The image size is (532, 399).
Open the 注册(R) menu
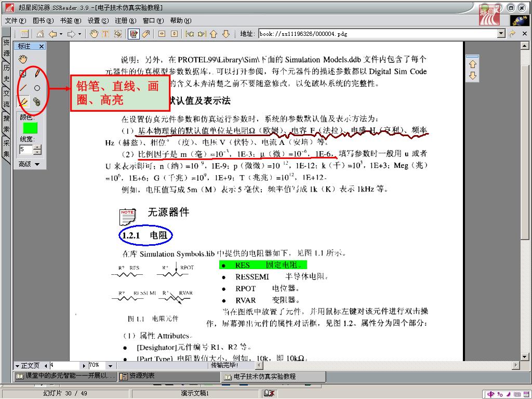(126, 21)
